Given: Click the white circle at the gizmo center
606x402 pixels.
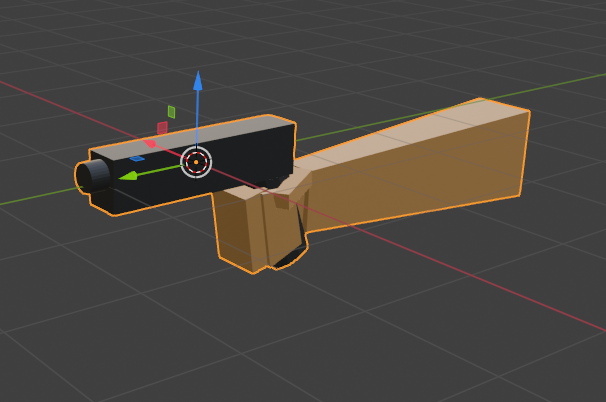Looking at the screenshot, I should pyautogui.click(x=196, y=162).
